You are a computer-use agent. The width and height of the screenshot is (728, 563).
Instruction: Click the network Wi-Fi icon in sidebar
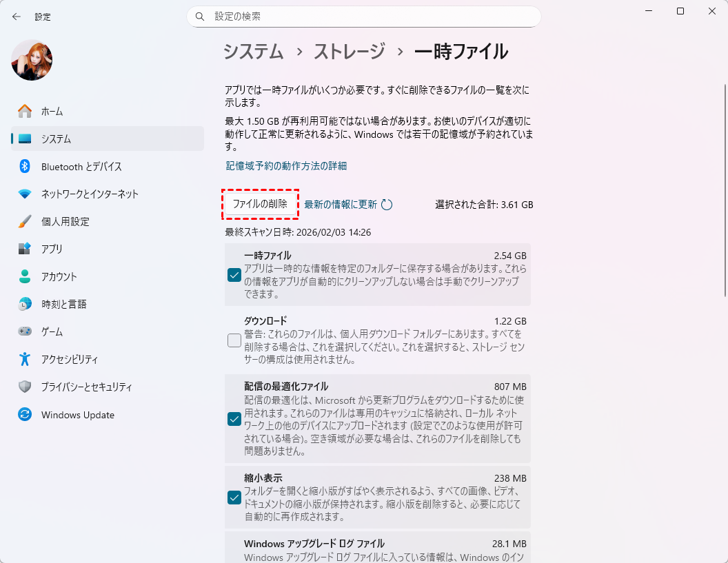[x=25, y=194]
